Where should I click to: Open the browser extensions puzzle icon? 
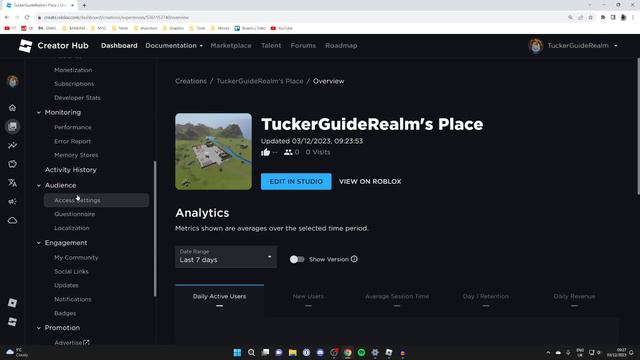603,18
